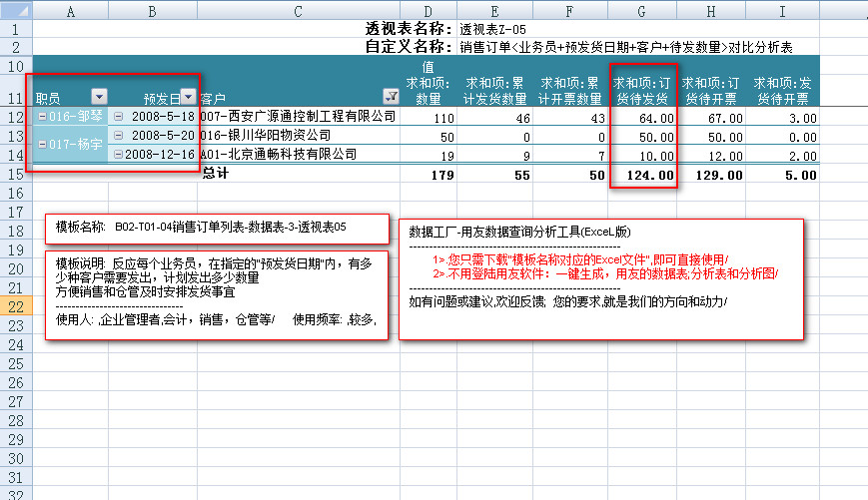The image size is (868, 500).
Task: Open the 职员 field filter dropdown
Action: (99, 97)
